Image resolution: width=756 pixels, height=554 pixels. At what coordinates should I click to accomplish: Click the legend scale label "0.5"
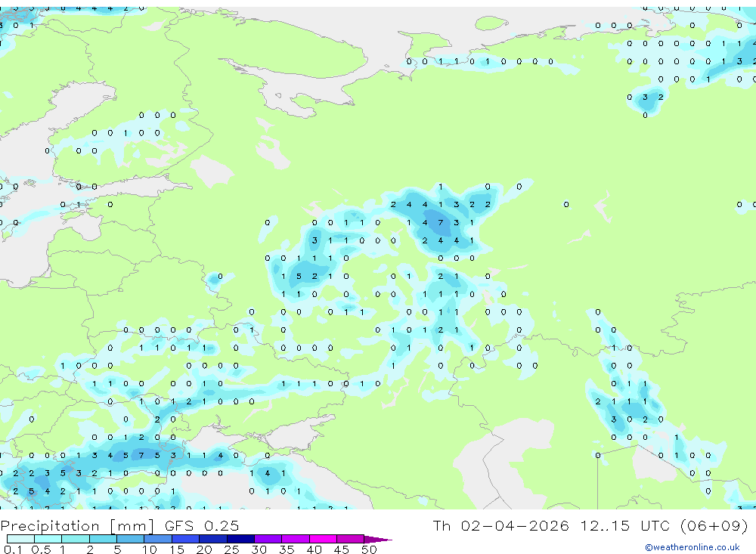coord(41,549)
